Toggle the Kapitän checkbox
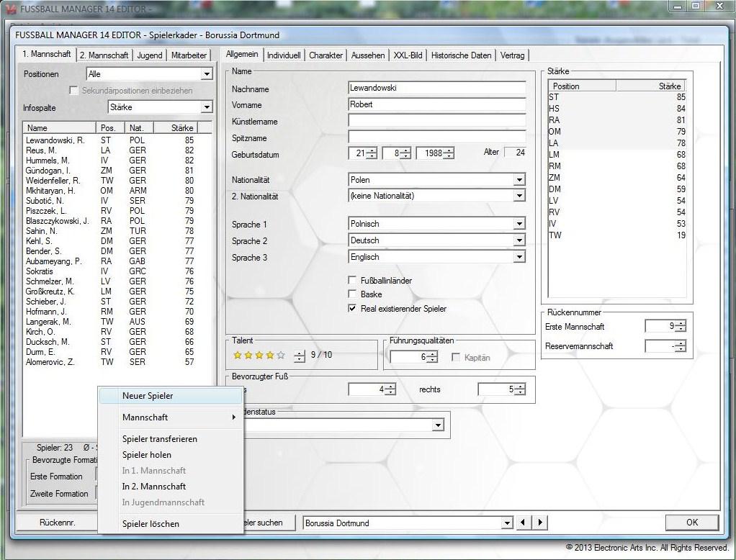The width and height of the screenshot is (736, 560). [x=455, y=358]
